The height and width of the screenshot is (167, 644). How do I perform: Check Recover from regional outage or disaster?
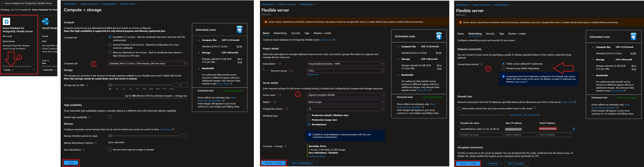coord(110,150)
